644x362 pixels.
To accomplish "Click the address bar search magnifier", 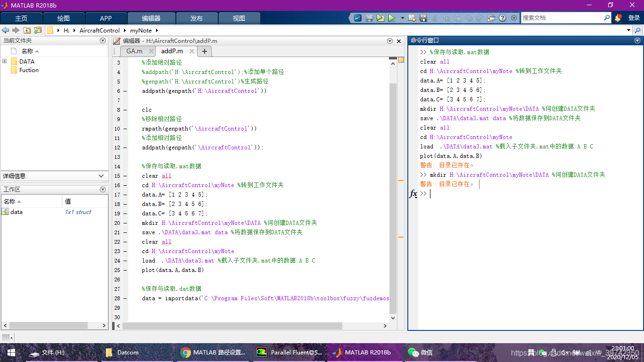I will click(638, 30).
